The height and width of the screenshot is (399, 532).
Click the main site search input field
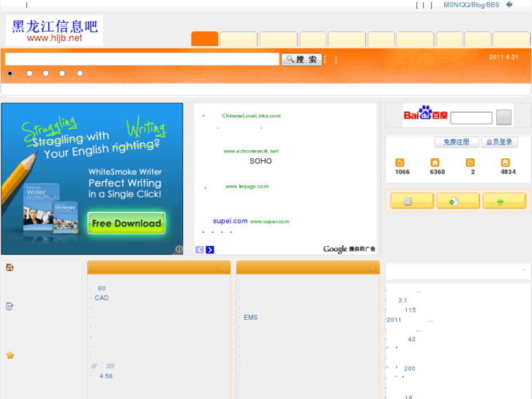pos(142,59)
